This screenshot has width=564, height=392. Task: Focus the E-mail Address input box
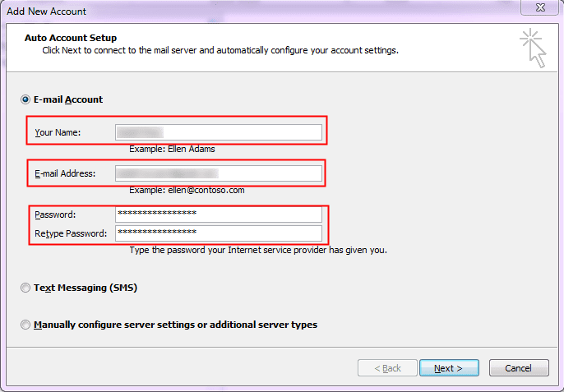[219, 173]
